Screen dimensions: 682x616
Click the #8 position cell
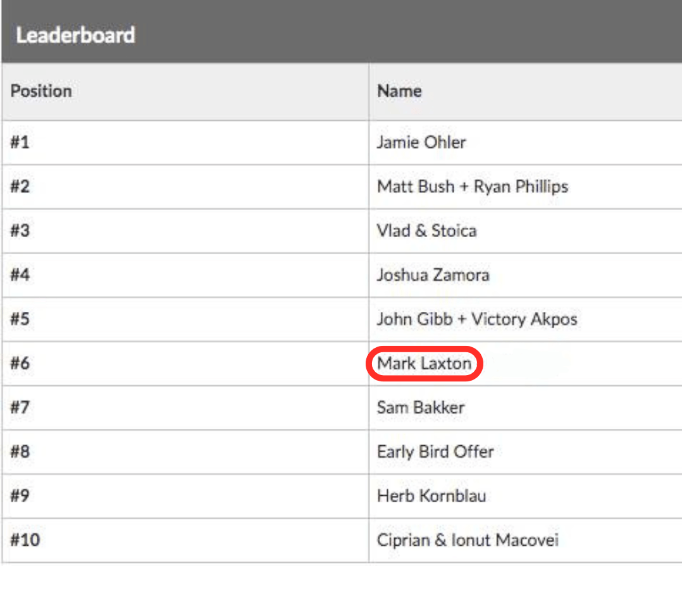pyautogui.click(x=20, y=452)
